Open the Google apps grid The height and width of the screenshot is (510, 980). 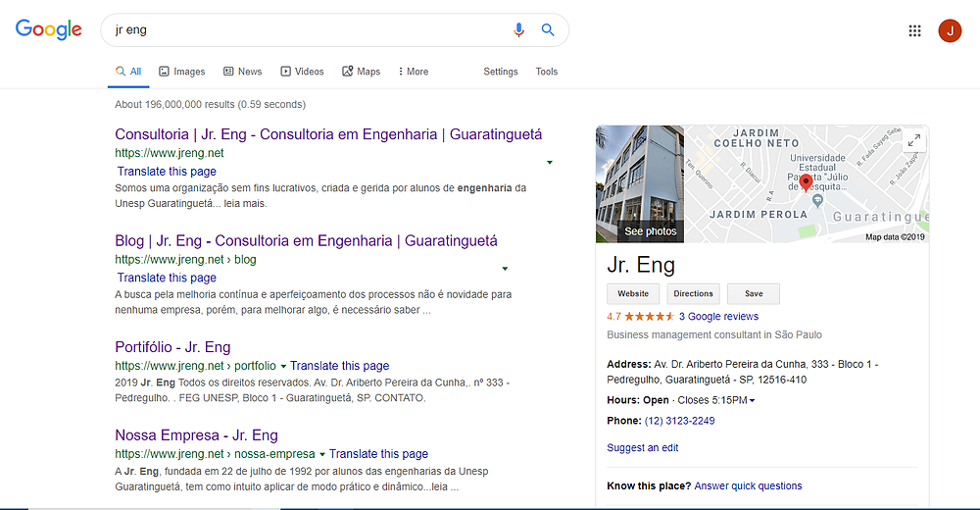tap(914, 30)
